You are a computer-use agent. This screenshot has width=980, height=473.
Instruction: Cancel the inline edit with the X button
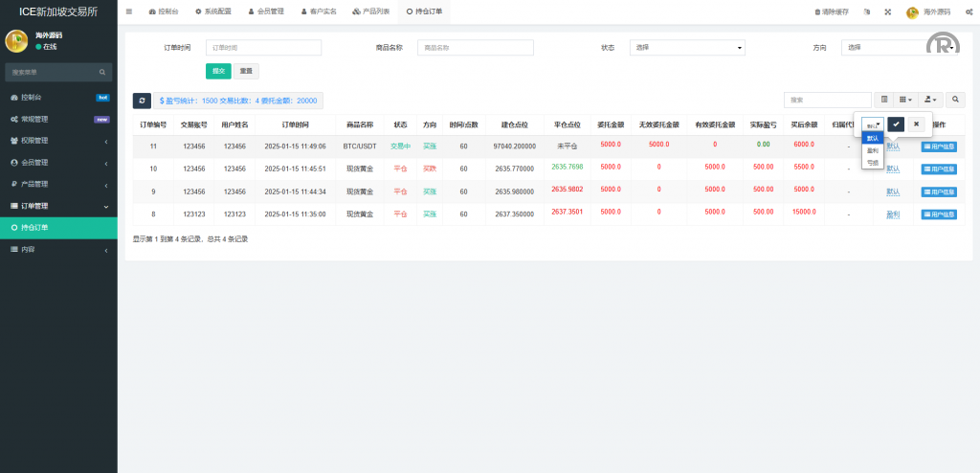(x=916, y=124)
